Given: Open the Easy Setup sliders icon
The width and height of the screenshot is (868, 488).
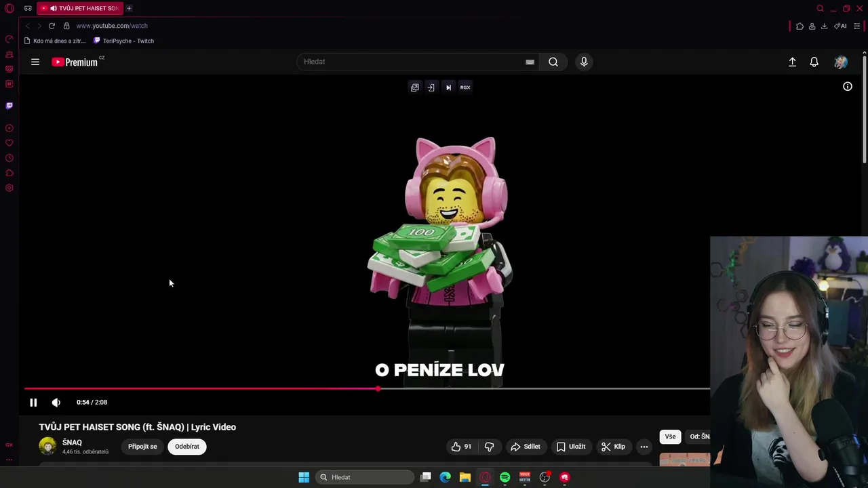Looking at the screenshot, I should click(856, 26).
